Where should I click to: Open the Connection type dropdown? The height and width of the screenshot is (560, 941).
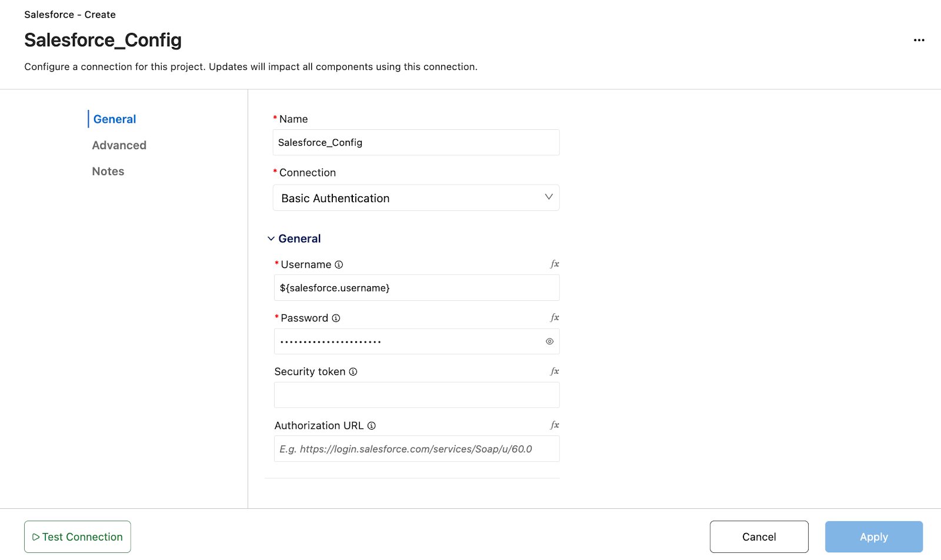point(416,198)
